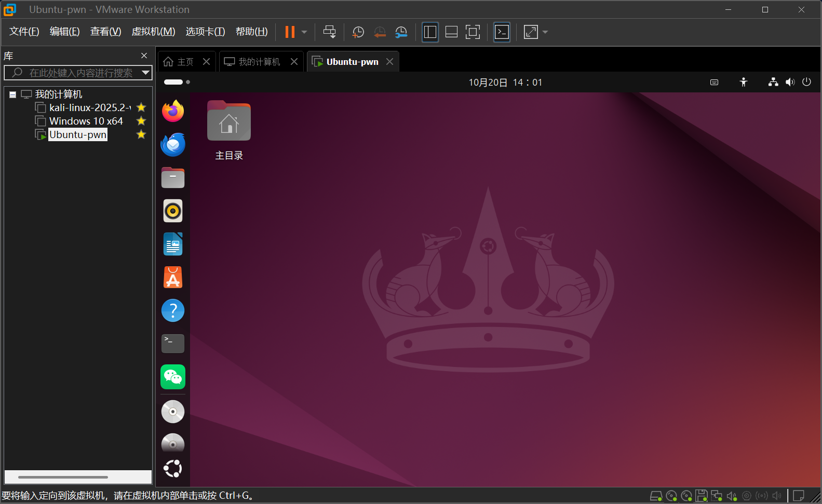This screenshot has height=504, width=822.
Task: Send Ctrl+Alt+Del to the VM
Action: [329, 32]
